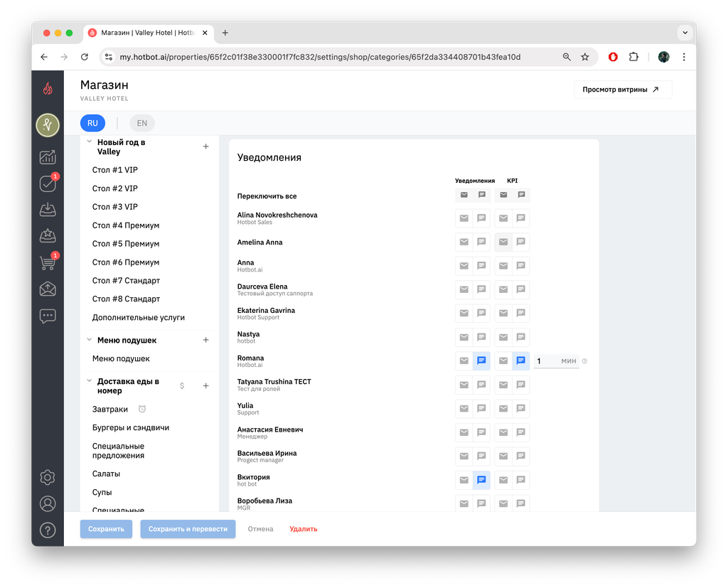Close the Магазин browser tab
The width and height of the screenshot is (728, 588).
pyautogui.click(x=205, y=33)
